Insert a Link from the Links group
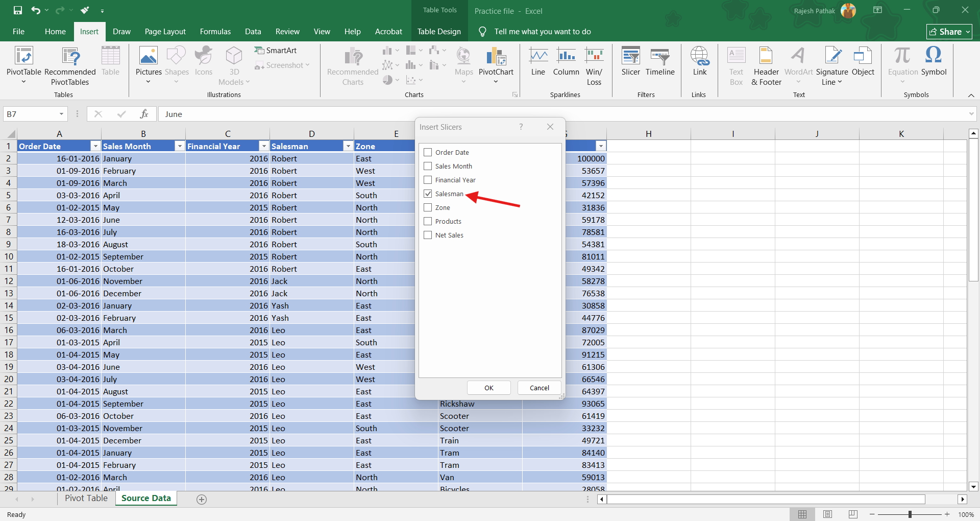This screenshot has width=980, height=521. 699,61
